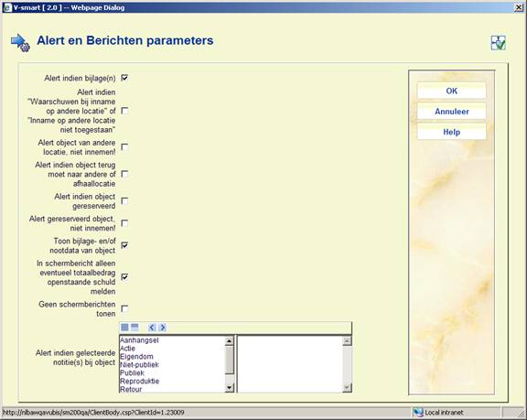
Task: Click the deselect-all icon above the notitie list
Action: (x=134, y=328)
